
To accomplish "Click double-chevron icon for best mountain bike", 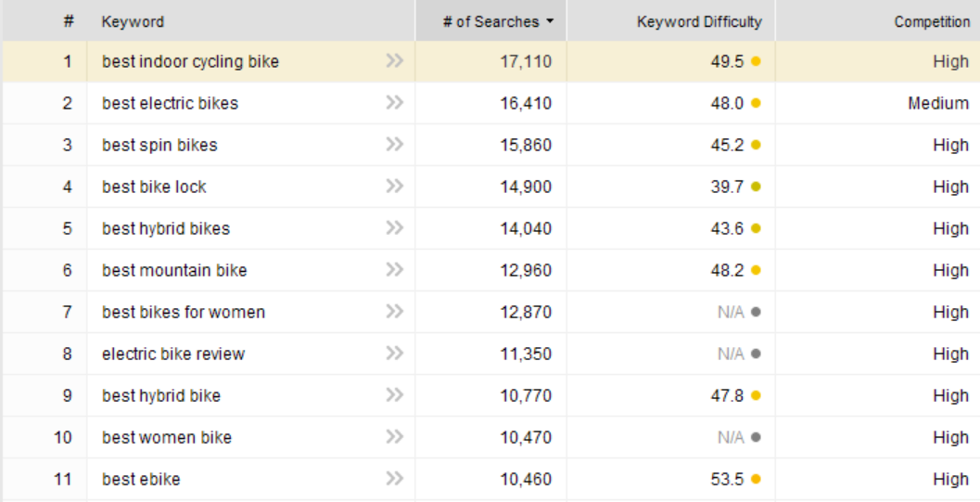I will coord(394,269).
